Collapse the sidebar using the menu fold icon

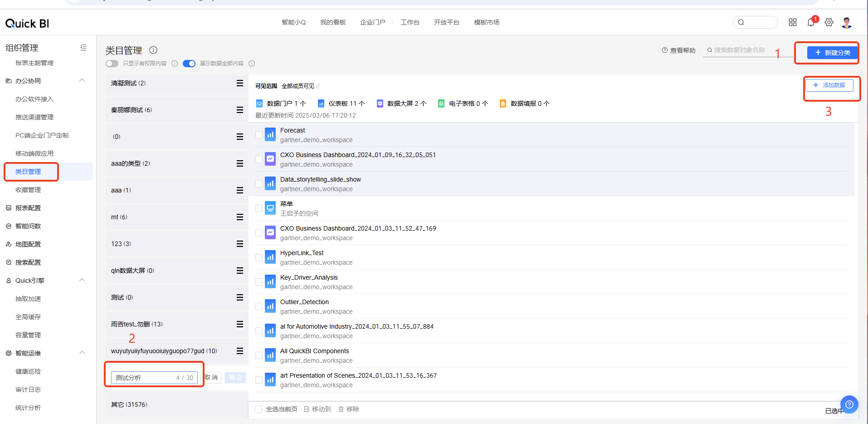[x=83, y=48]
